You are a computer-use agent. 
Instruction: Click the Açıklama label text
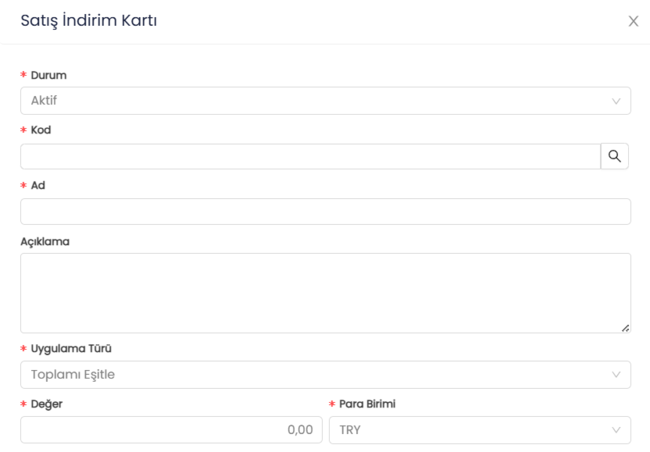[x=45, y=241]
